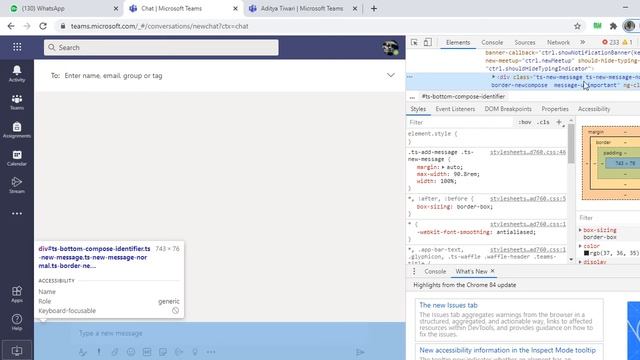Open Calendar in the Teams sidebar

pyautogui.click(x=17, y=158)
